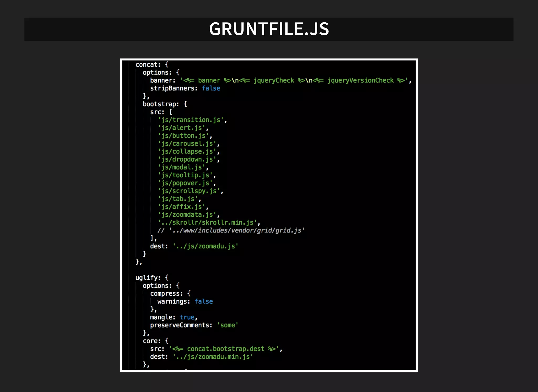Select 'js/affix.js' entry
538x392 pixels.
(x=183, y=207)
